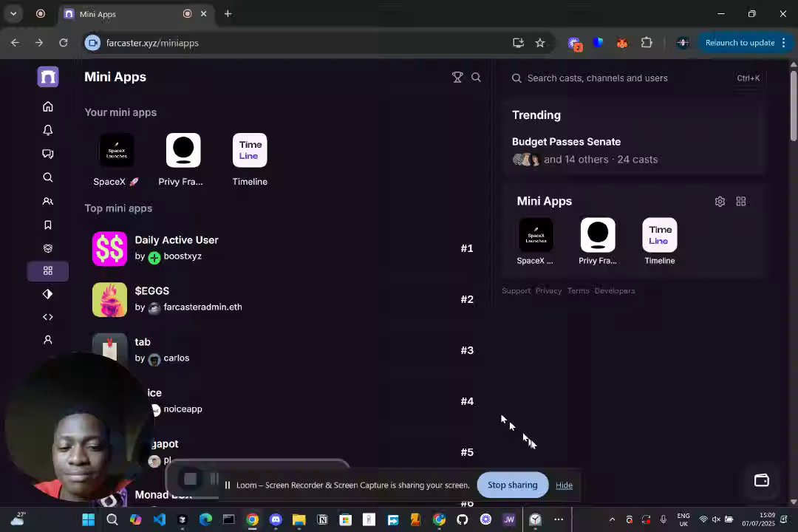Viewport: 798px width, 532px height.
Task: Focus Search casts, channels and users field
Action: pos(634,78)
